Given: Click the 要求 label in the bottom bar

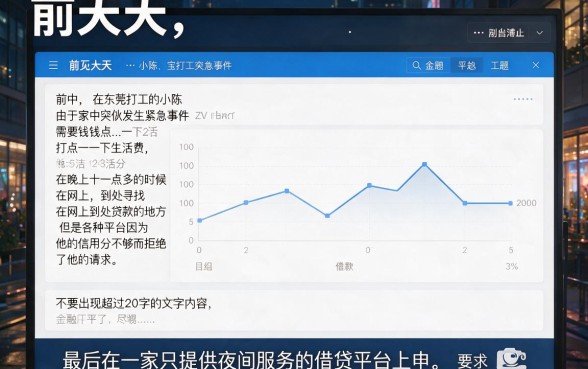Looking at the screenshot, I should point(472,361).
